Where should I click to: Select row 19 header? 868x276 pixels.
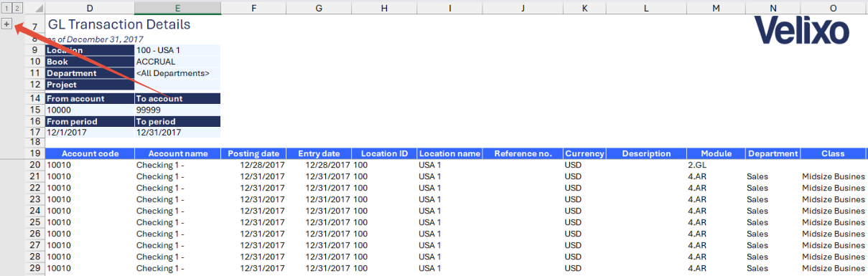click(34, 153)
